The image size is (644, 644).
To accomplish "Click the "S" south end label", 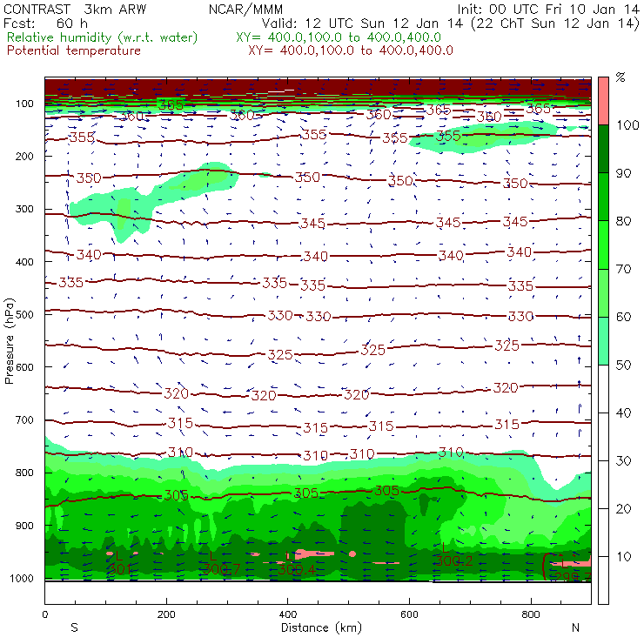I will click(74, 627).
